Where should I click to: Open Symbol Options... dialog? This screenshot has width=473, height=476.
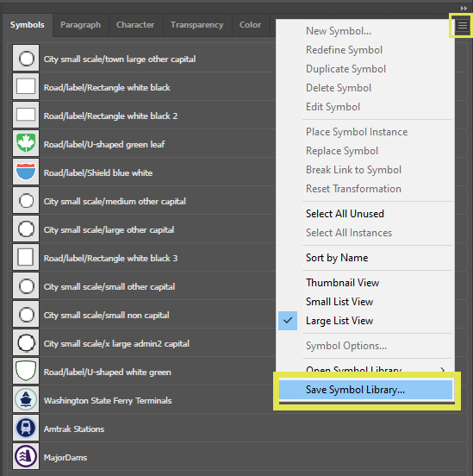pyautogui.click(x=365, y=346)
